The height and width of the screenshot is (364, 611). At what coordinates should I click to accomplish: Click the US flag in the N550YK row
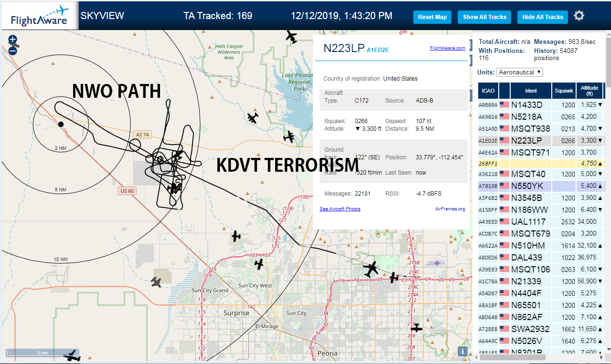(504, 186)
